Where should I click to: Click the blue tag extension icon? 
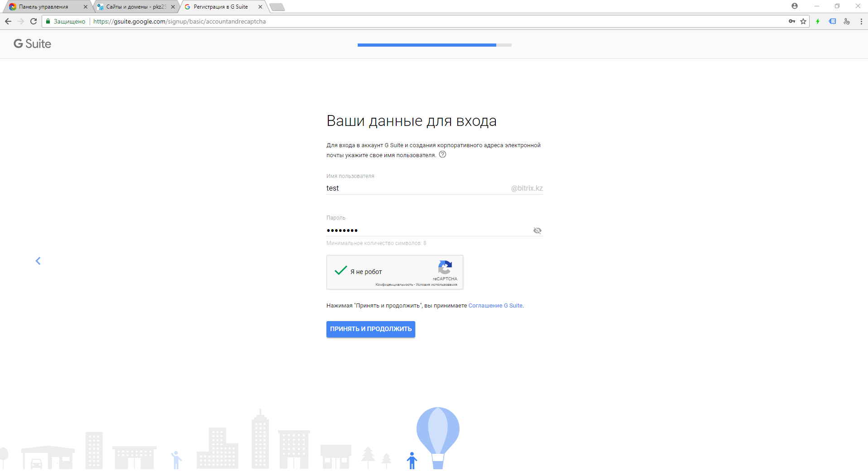(x=832, y=21)
